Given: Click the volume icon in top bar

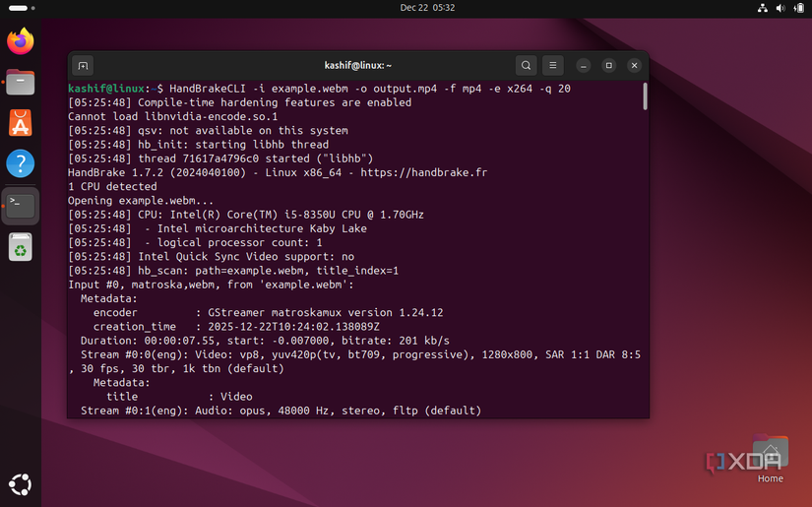Looking at the screenshot, I should tap(781, 8).
